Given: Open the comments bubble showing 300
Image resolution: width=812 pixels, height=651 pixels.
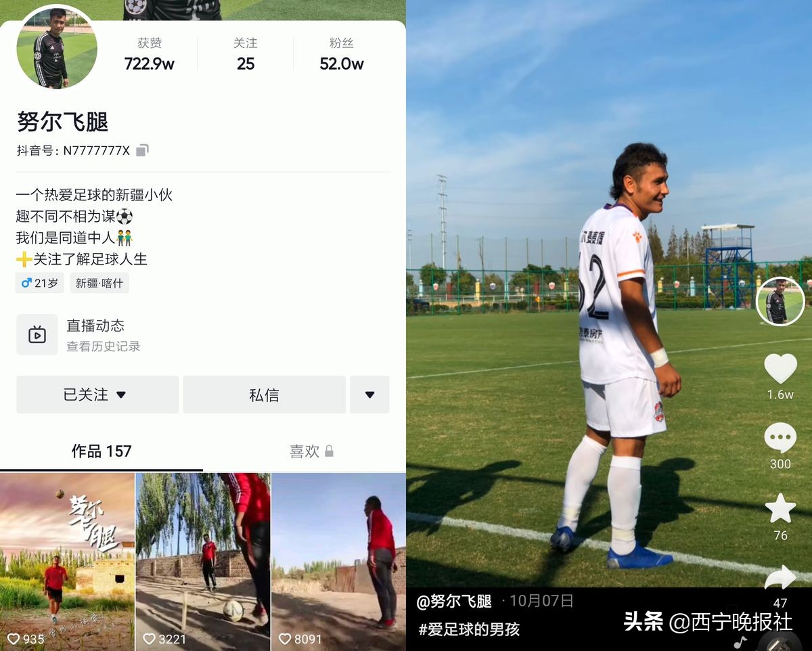Looking at the screenshot, I should pos(780,438).
